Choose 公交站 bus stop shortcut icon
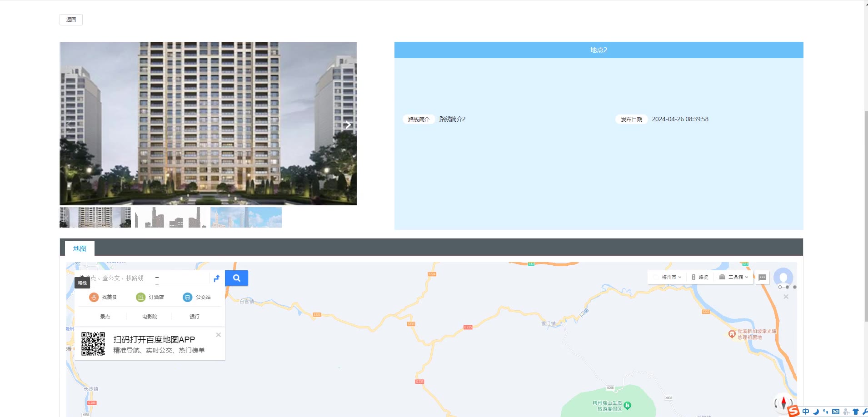 click(187, 297)
